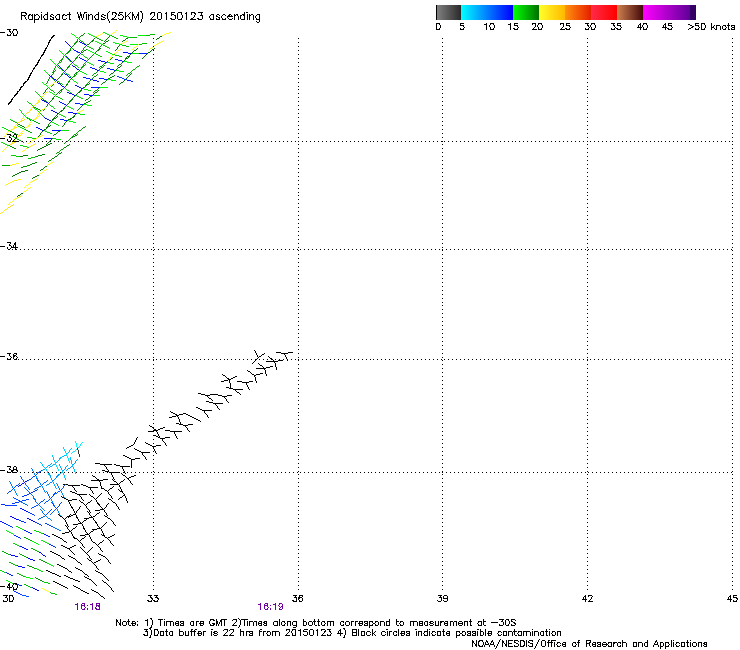This screenshot has width=740, height=650.
Task: Click the longitude label '45'
Action: pos(732,599)
